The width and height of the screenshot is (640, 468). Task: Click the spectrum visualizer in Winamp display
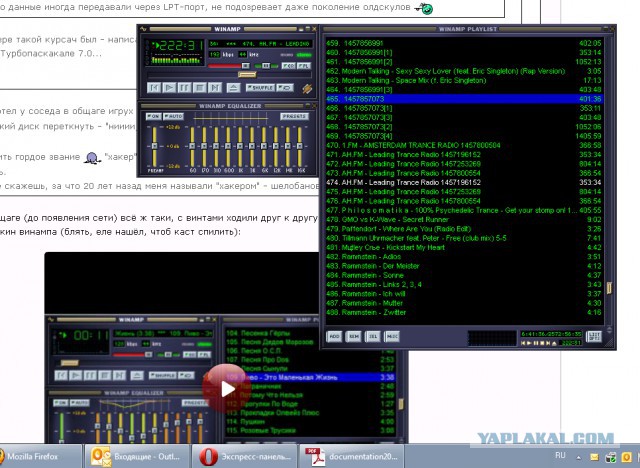[176, 60]
